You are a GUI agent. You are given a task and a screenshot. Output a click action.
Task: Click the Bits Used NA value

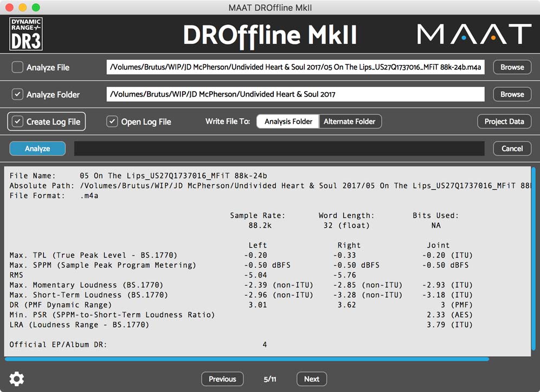tap(436, 226)
